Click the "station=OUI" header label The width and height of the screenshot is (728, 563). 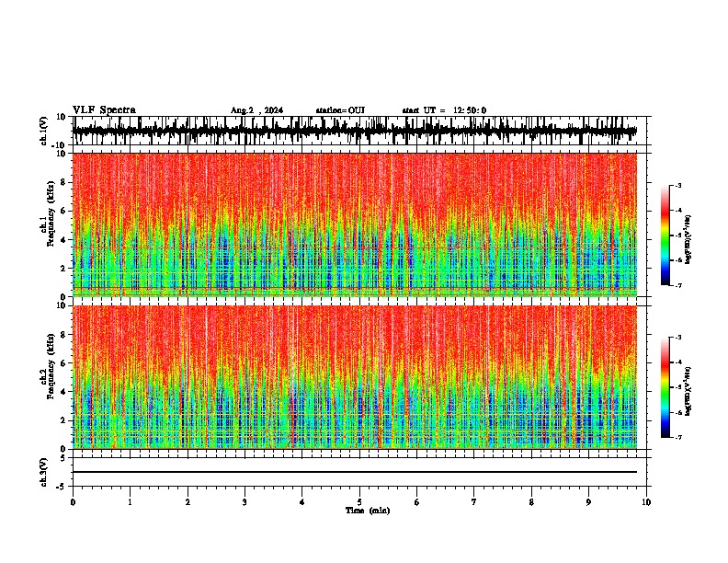[x=340, y=110]
